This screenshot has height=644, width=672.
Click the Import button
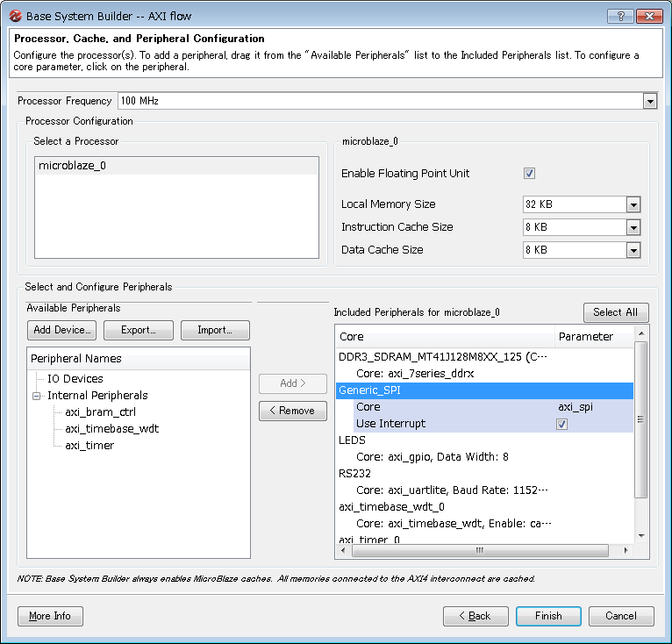(x=215, y=330)
